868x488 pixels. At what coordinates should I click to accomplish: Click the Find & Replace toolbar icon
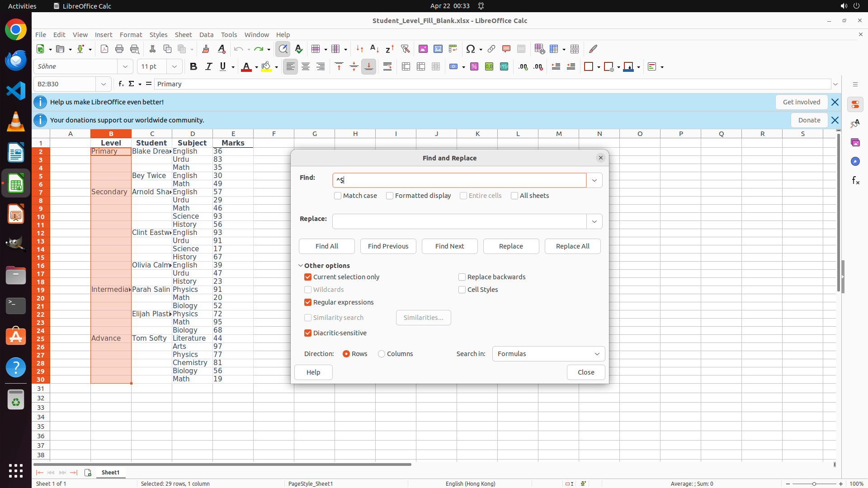click(x=283, y=49)
